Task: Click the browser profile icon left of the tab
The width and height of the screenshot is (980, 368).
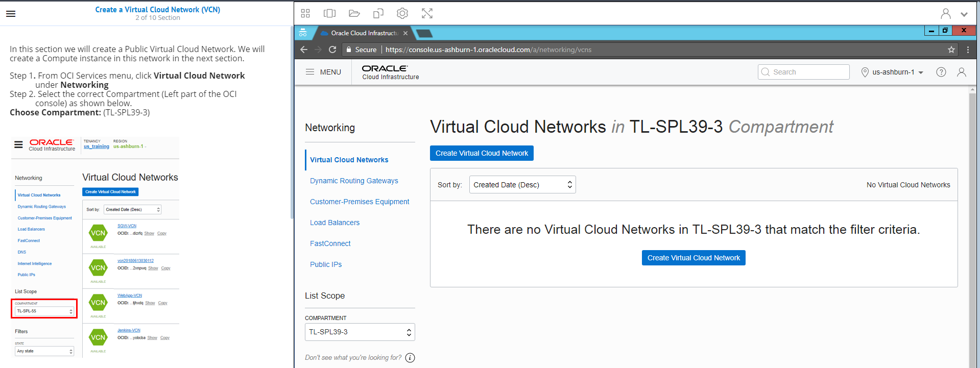Action: (303, 33)
